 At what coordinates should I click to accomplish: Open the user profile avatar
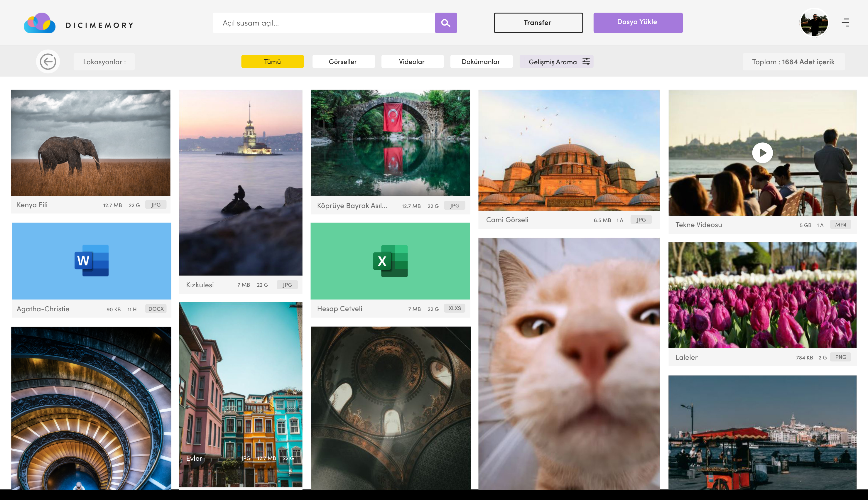click(x=814, y=23)
